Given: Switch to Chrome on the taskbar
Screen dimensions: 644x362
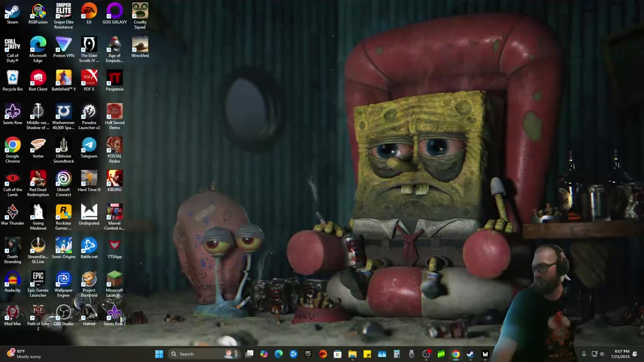Looking at the screenshot, I should point(455,354).
